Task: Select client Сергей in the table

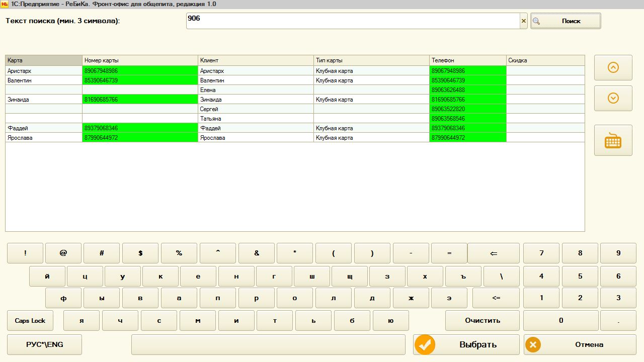Action: [256, 109]
